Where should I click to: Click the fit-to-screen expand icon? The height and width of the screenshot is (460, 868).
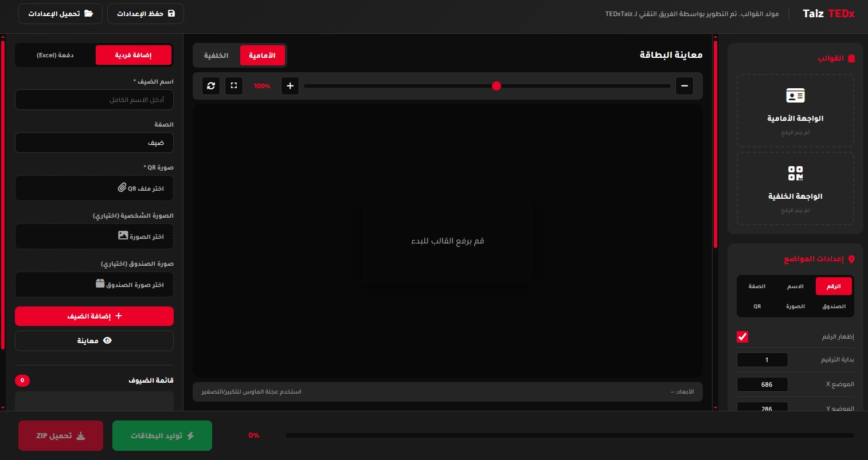coord(234,86)
